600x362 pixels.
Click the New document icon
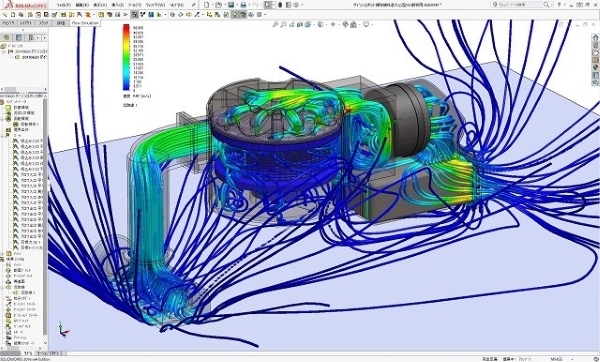[207, 5]
